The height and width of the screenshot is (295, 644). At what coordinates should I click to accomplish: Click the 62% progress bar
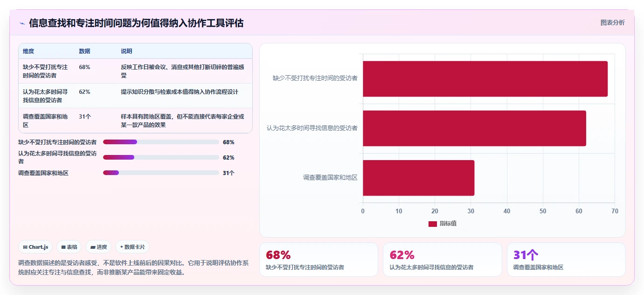point(161,157)
